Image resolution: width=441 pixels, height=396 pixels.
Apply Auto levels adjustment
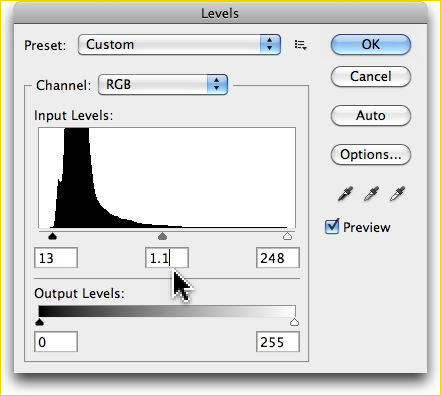(371, 116)
